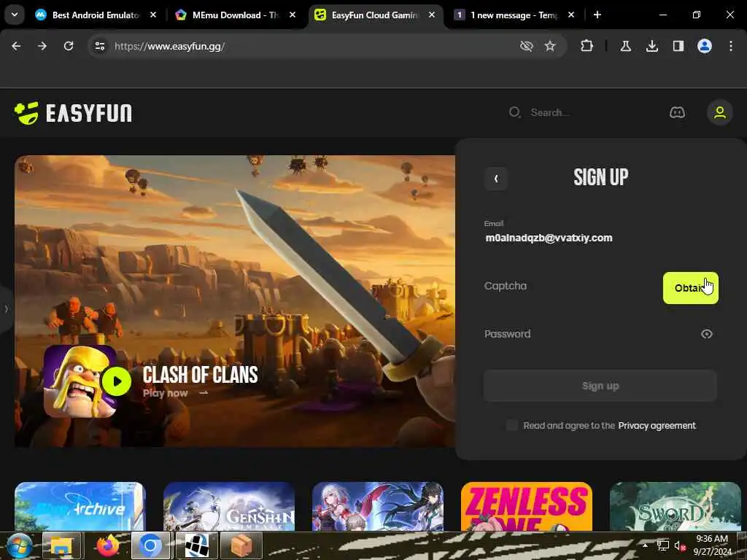Click the Chromium taskbar icon
This screenshot has width=747, height=560.
pos(150,545)
